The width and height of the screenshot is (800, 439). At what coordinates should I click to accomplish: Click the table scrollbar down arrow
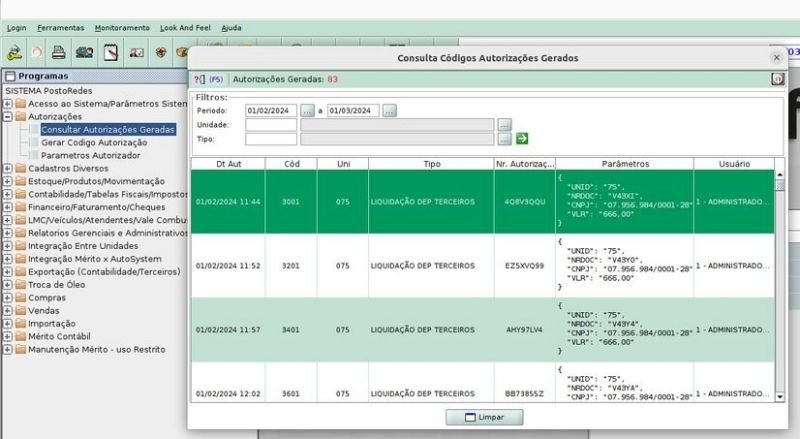pyautogui.click(x=780, y=397)
